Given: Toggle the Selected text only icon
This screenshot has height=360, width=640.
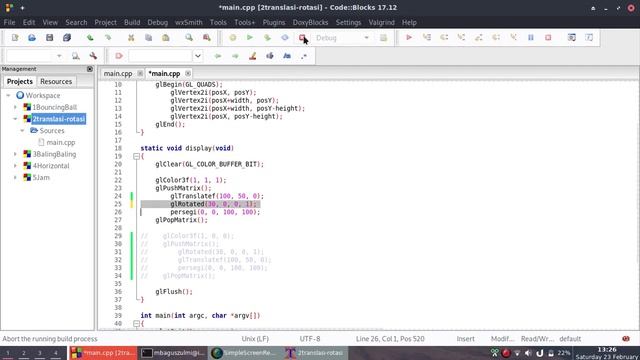Looking at the screenshot, I should pyautogui.click(x=270, y=56).
